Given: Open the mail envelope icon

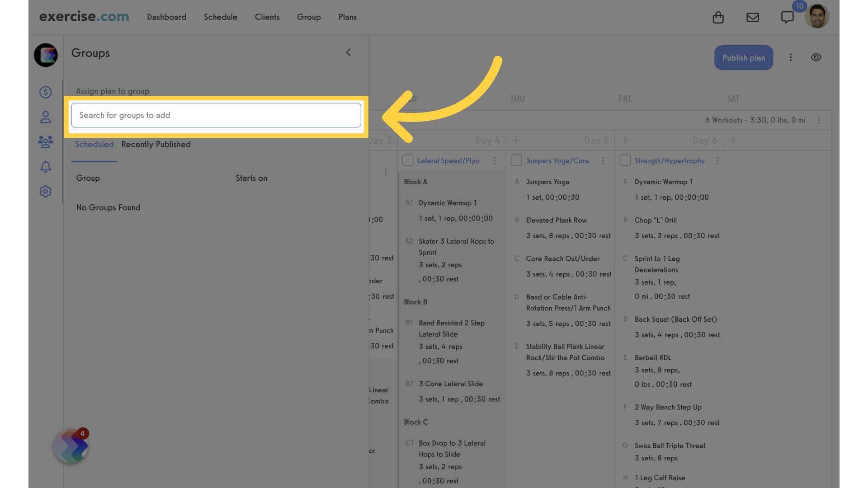Looking at the screenshot, I should click(x=753, y=17).
